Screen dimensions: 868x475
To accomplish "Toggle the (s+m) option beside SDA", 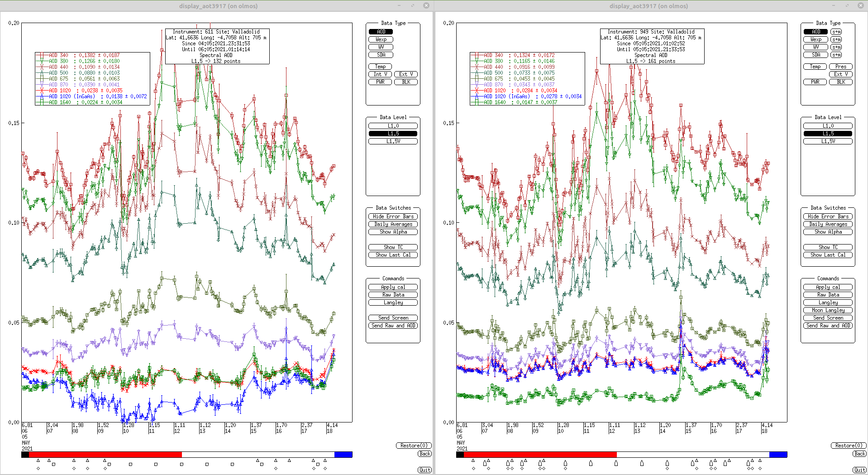I will point(836,55).
